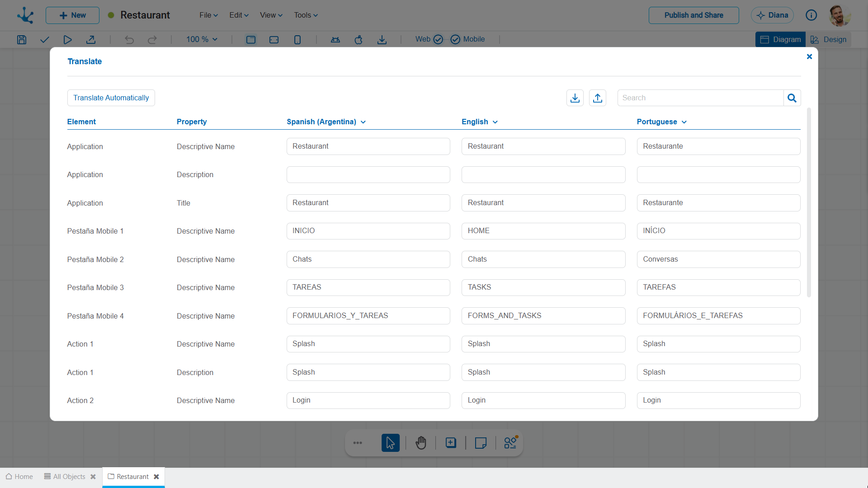Click the Apple icon in toolbar
The height and width of the screenshot is (488, 868).
pyautogui.click(x=359, y=40)
